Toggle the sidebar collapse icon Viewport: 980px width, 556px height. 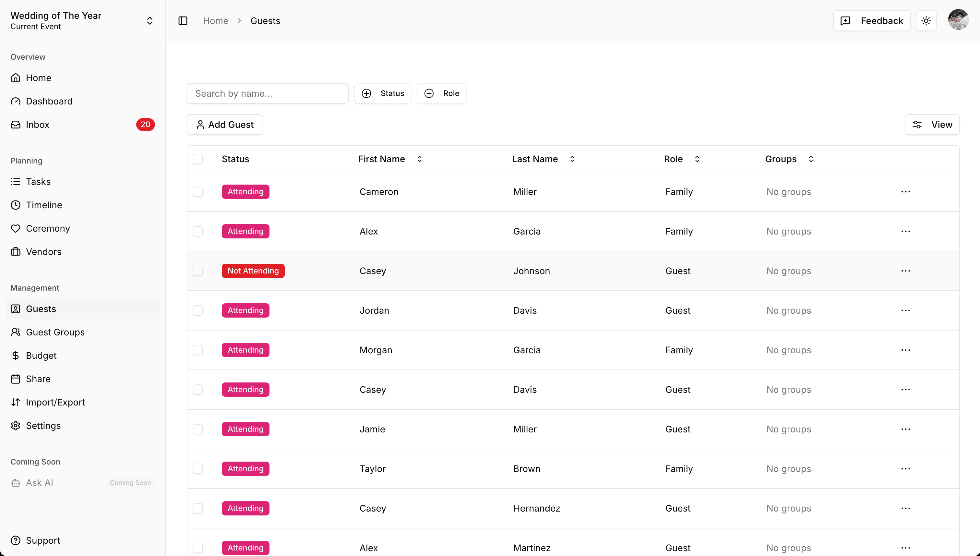click(x=183, y=21)
